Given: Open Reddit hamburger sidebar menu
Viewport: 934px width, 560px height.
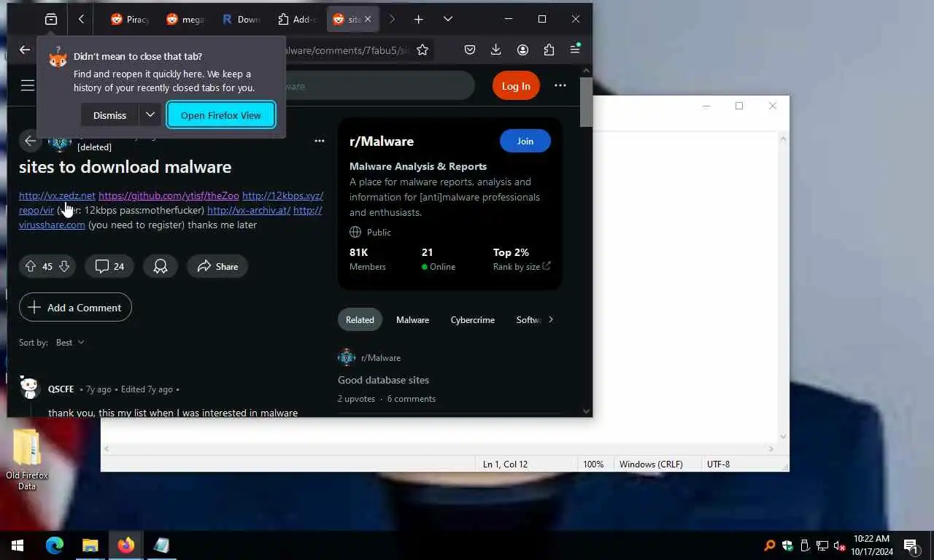Looking at the screenshot, I should (x=27, y=86).
